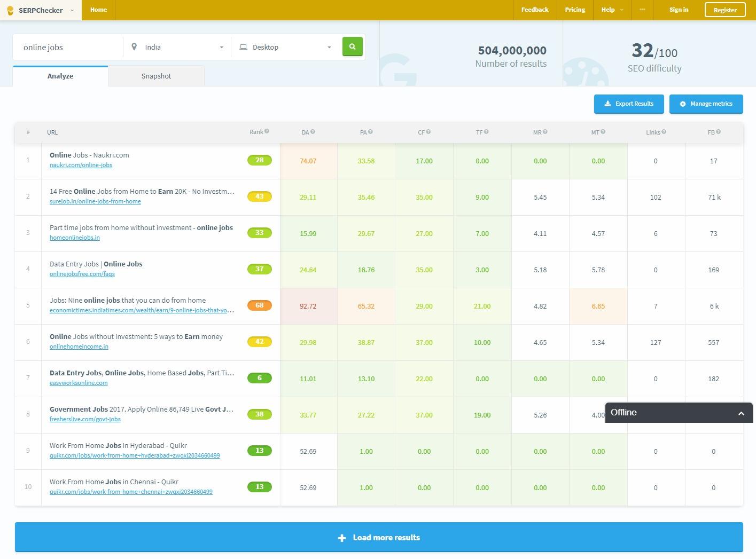Image resolution: width=756 pixels, height=559 pixels.
Task: Click Load more results
Action: click(x=379, y=537)
